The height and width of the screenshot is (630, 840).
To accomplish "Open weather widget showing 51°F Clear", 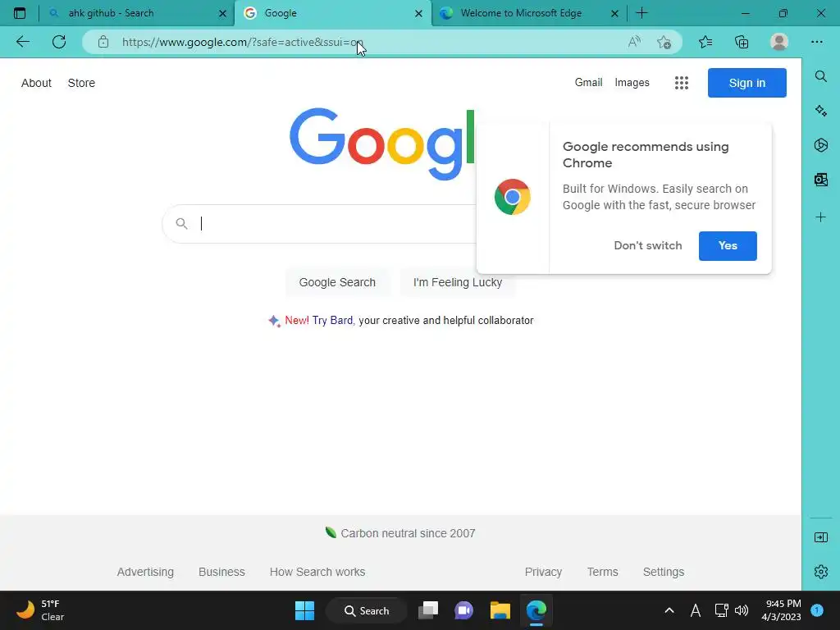I will 41,610.
